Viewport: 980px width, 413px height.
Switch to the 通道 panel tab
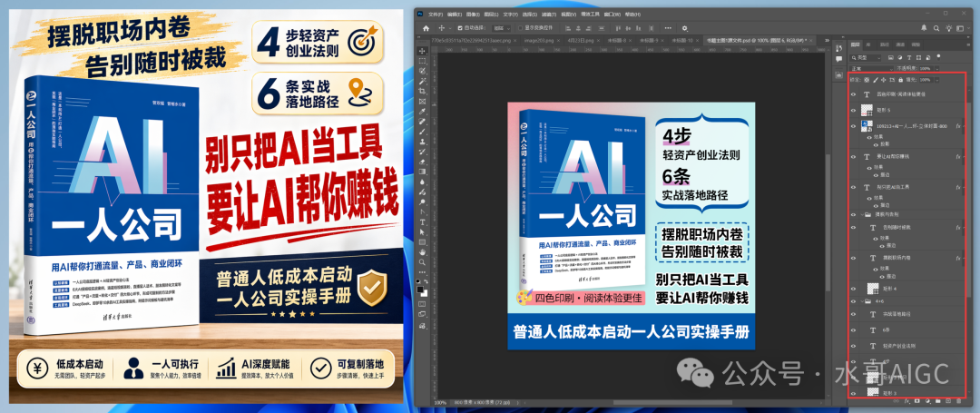coord(900,44)
